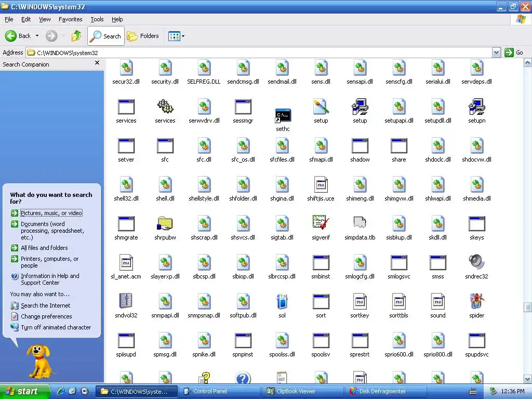Select the sfc application icon

click(165, 145)
